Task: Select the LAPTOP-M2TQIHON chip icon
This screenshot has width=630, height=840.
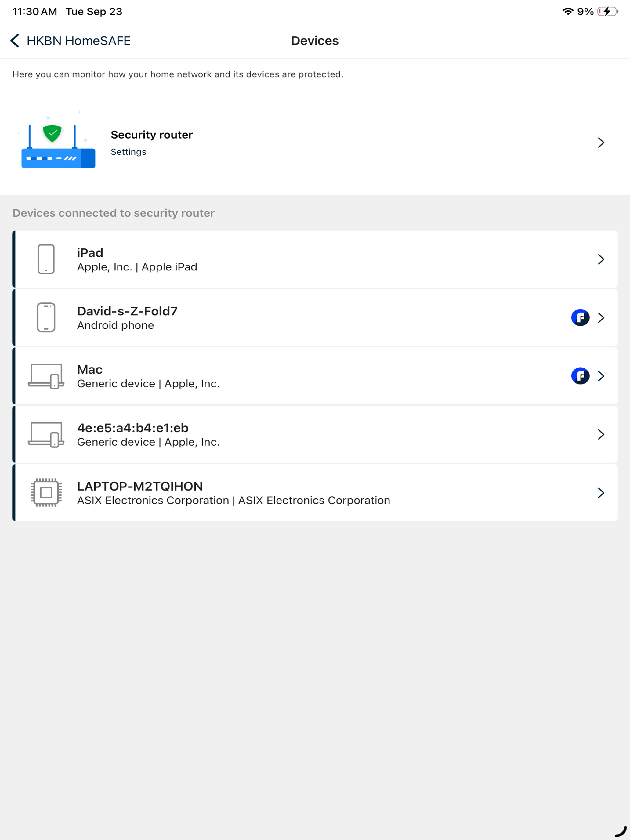Action: (46, 493)
